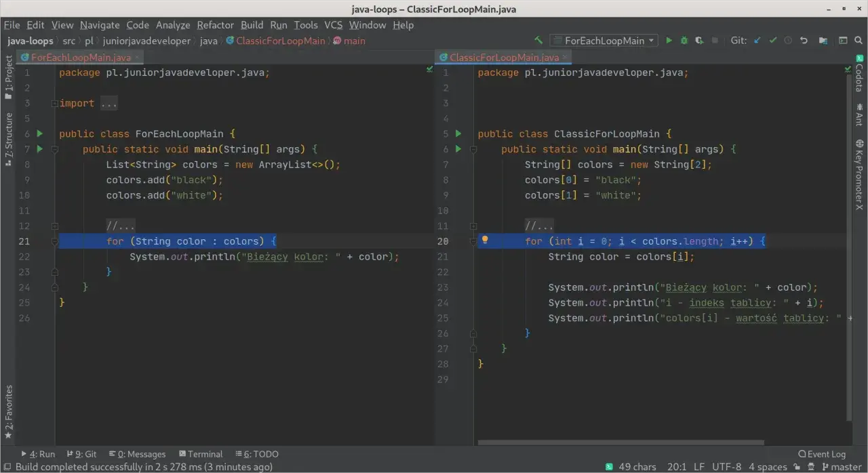Click the UTF-8 encoding status item

(x=726, y=467)
